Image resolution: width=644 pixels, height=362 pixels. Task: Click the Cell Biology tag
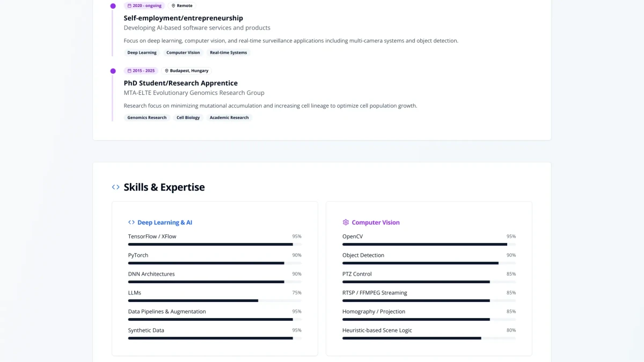[x=188, y=117]
